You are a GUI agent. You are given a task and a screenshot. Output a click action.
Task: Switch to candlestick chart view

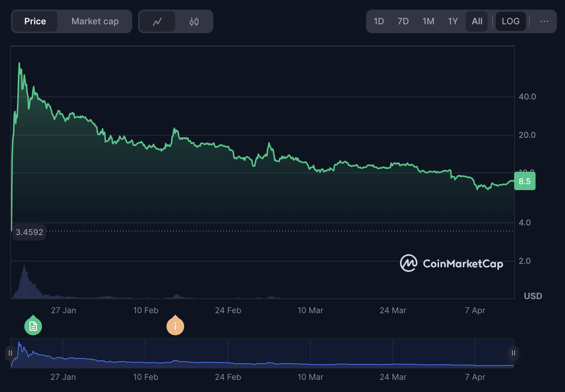tap(194, 22)
